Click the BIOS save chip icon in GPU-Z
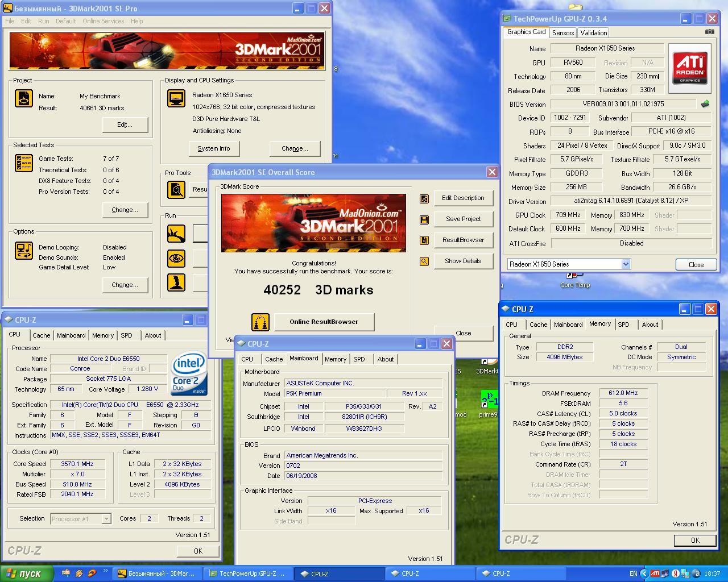Viewport: 728px width, 582px height. click(x=705, y=104)
